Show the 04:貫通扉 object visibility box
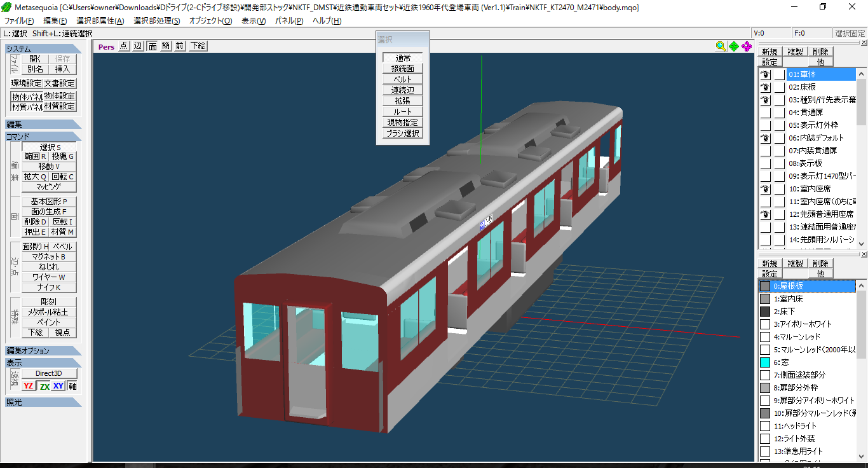 pos(766,113)
